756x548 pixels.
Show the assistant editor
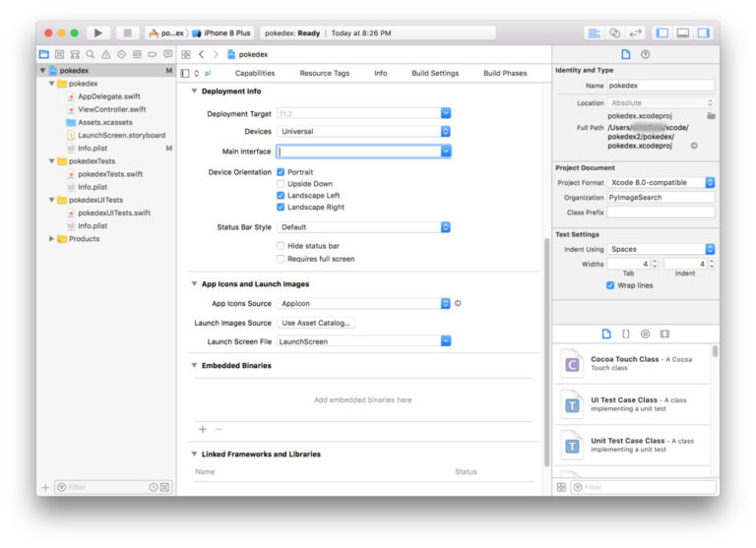click(x=614, y=32)
